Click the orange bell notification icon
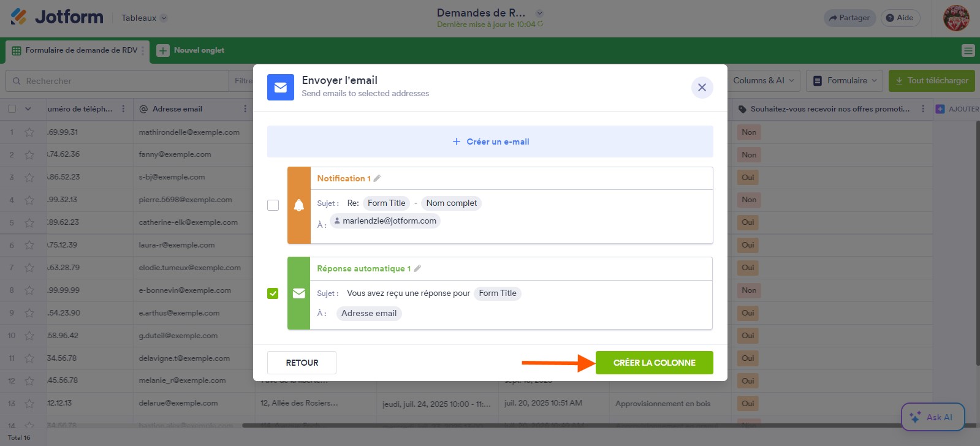 point(299,205)
